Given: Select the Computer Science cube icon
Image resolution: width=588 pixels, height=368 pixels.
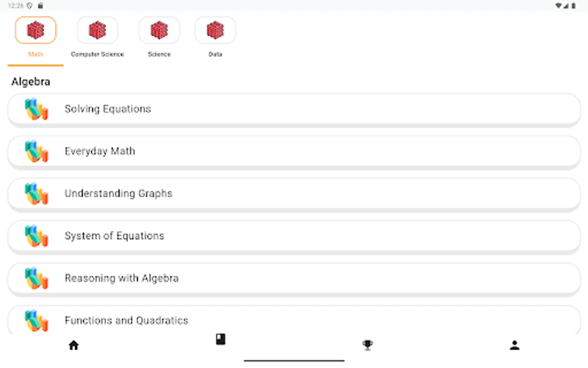Looking at the screenshot, I should (x=97, y=30).
